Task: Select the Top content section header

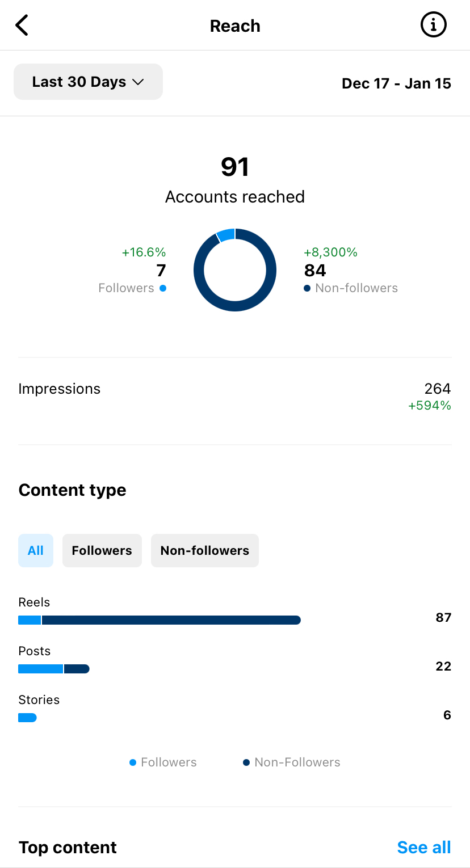Action: 68,847
